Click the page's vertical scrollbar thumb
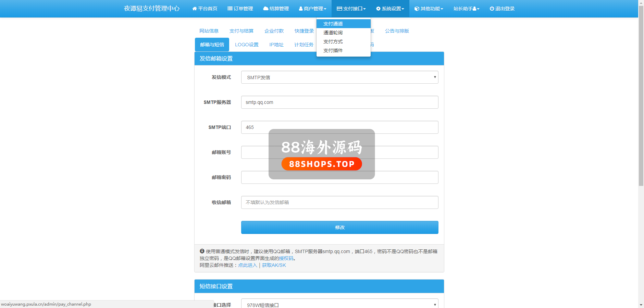 point(641,96)
